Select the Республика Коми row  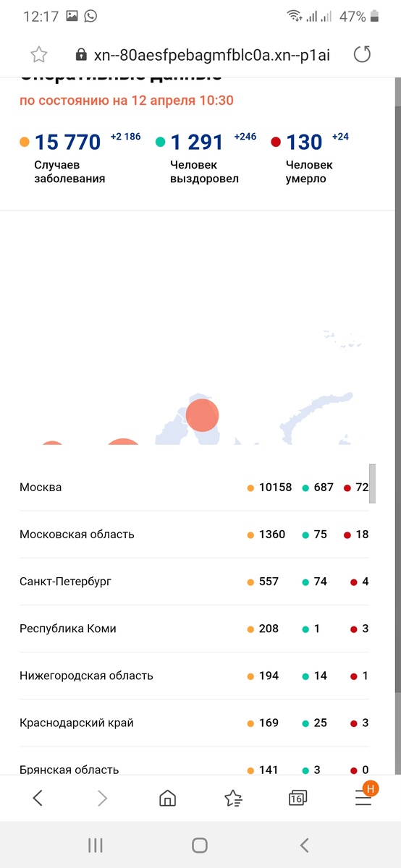coord(194,629)
